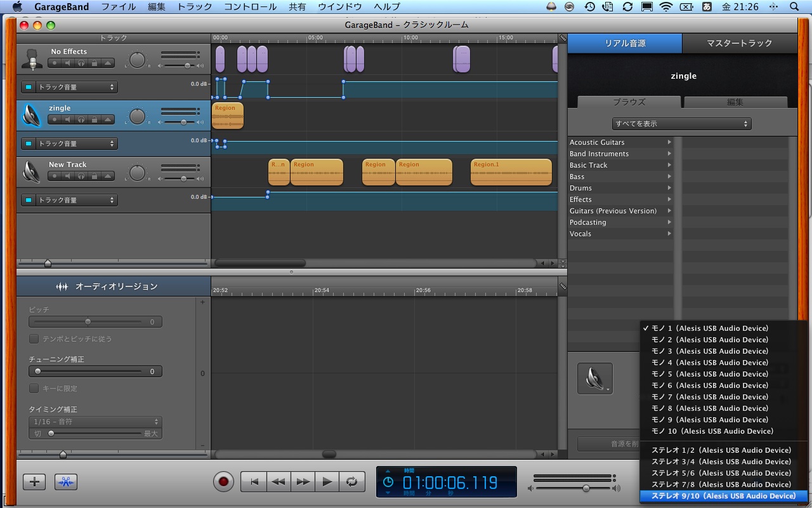Image resolution: width=812 pixels, height=508 pixels.
Task: Enable recording on zingle track
Action: coord(55,119)
